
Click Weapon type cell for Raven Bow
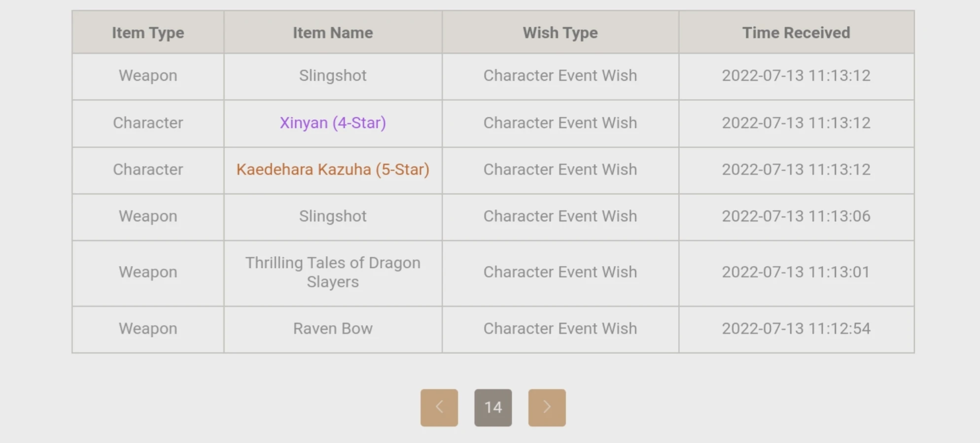pyautogui.click(x=148, y=329)
